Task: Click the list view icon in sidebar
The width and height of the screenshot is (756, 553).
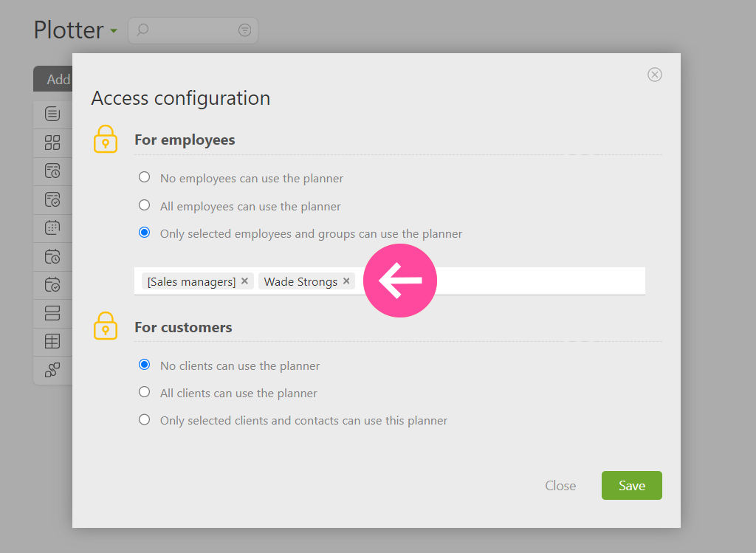Action: [52, 114]
